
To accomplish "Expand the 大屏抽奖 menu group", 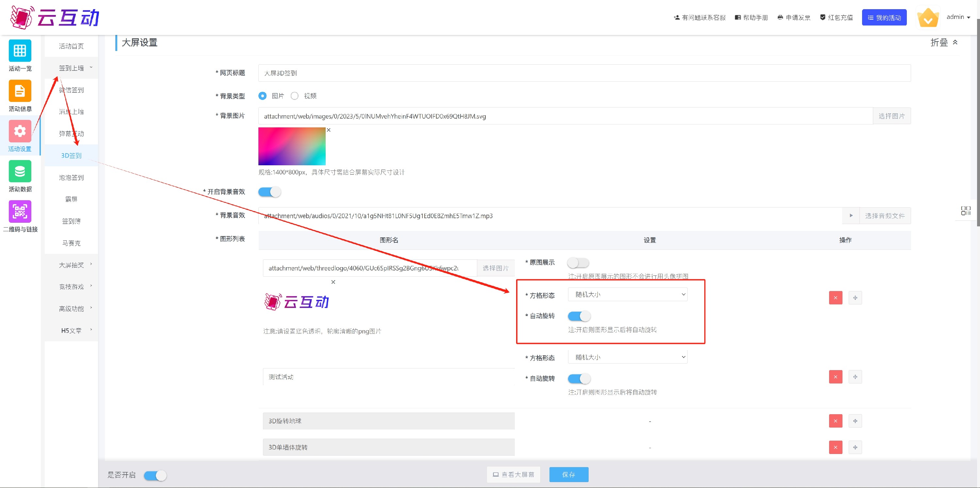I will tap(71, 265).
